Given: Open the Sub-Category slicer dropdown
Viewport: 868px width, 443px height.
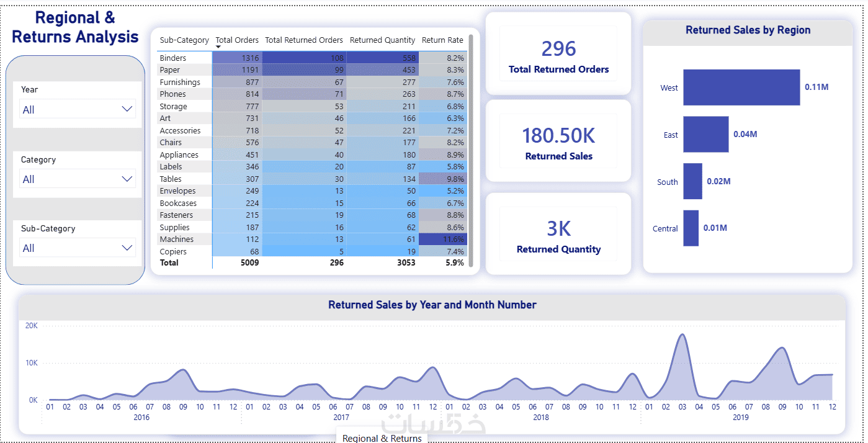Looking at the screenshot, I should [x=77, y=248].
